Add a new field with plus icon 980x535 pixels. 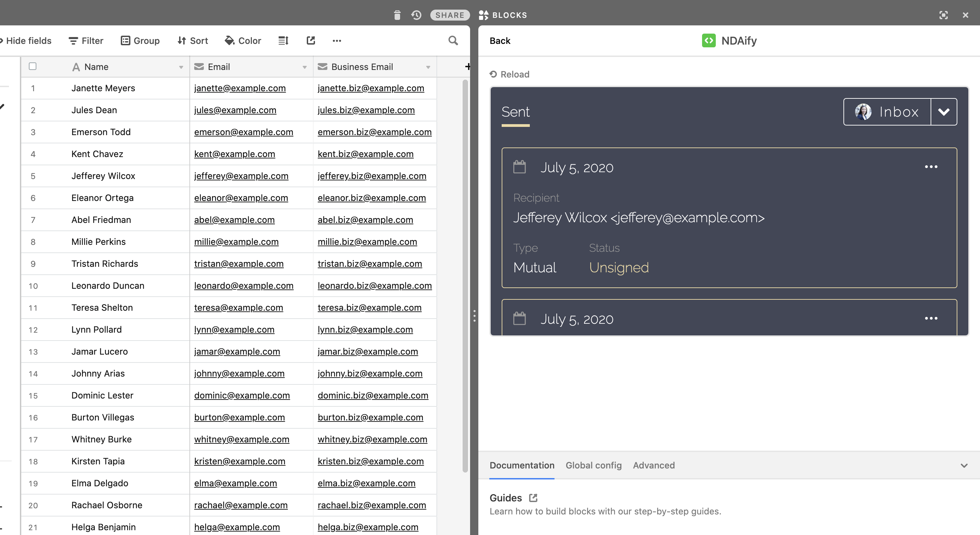(468, 67)
